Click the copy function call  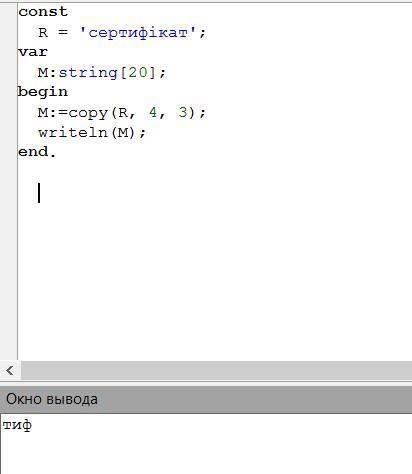click(88, 113)
